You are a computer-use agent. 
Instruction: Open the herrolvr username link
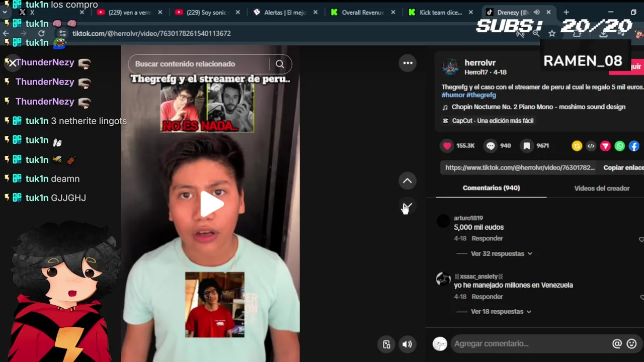(480, 63)
